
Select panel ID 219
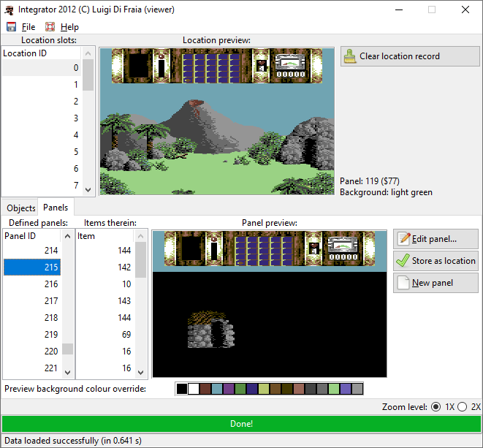32,334
